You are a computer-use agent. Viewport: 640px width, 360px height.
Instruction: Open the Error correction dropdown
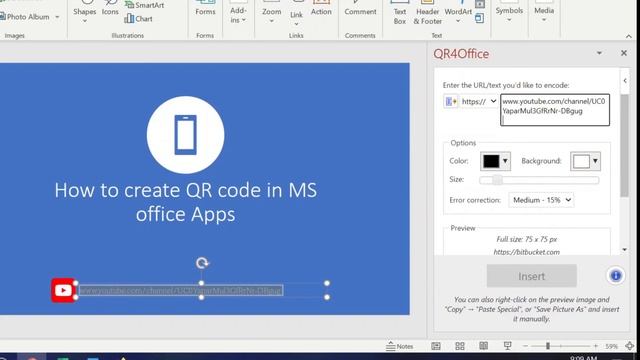(541, 200)
